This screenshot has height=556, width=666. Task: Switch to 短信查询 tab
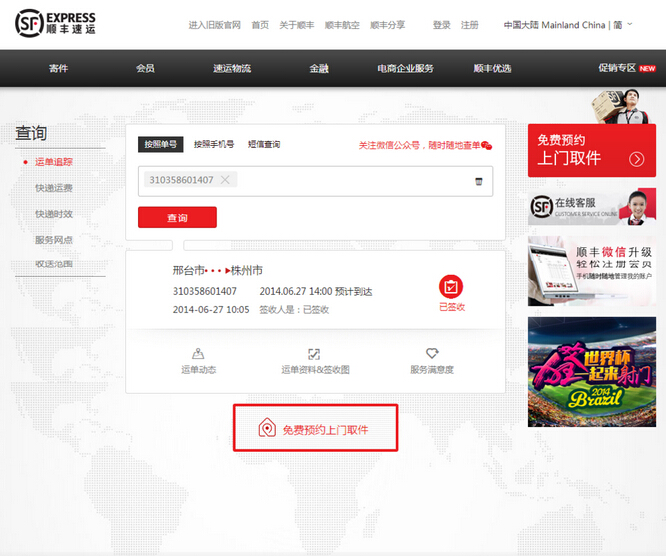click(x=264, y=144)
